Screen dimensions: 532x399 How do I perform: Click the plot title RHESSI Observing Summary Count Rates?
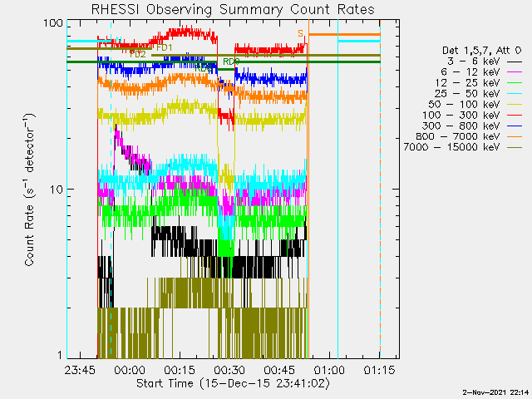coord(233,9)
